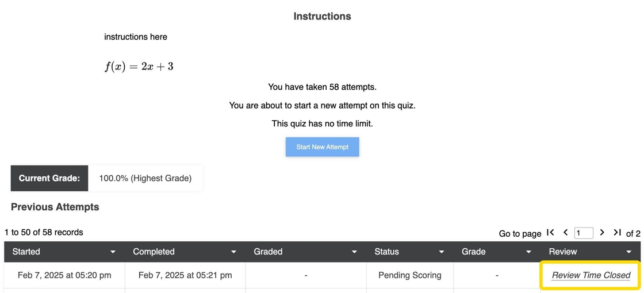Select the Feb 7 05:20 pm started cell

pos(64,275)
